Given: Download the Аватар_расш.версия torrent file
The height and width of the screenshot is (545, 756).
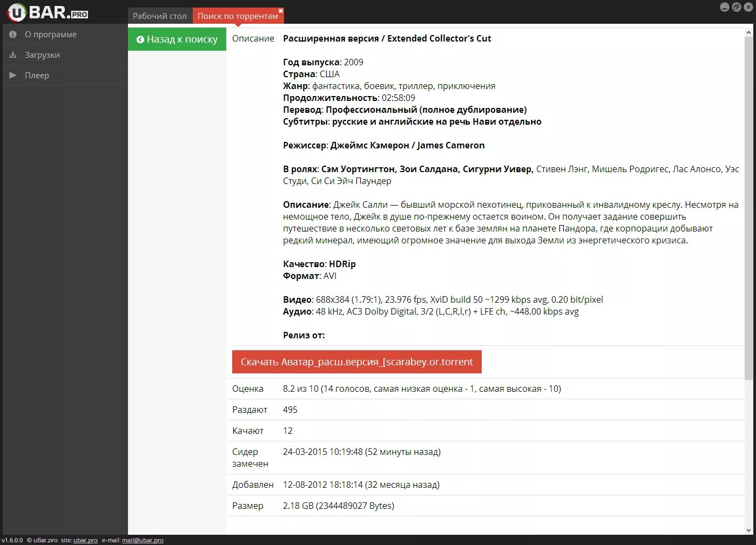Looking at the screenshot, I should pos(357,362).
